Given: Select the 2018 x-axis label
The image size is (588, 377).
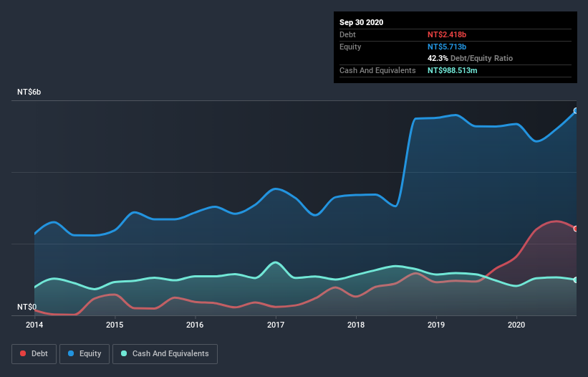Looking at the screenshot, I should point(356,325).
